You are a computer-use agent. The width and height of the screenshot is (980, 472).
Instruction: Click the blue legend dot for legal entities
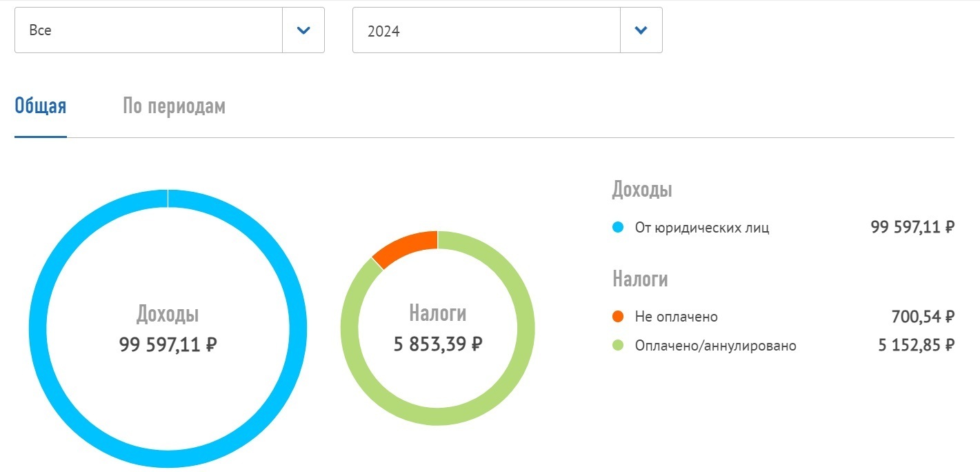pos(618,227)
